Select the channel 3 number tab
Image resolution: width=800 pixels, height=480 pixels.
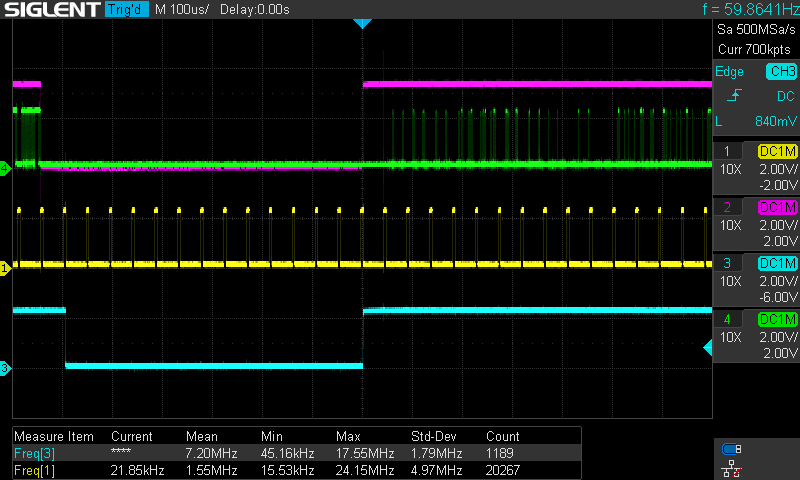click(727, 263)
